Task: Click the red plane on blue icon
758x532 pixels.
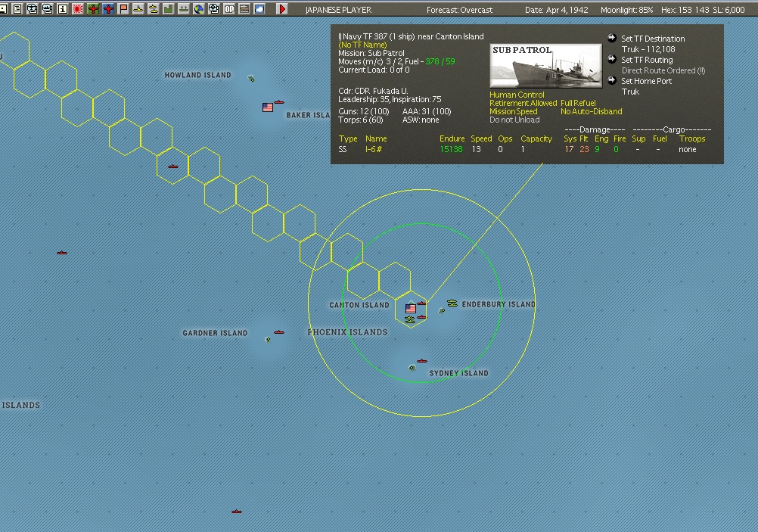Action: click(108, 9)
